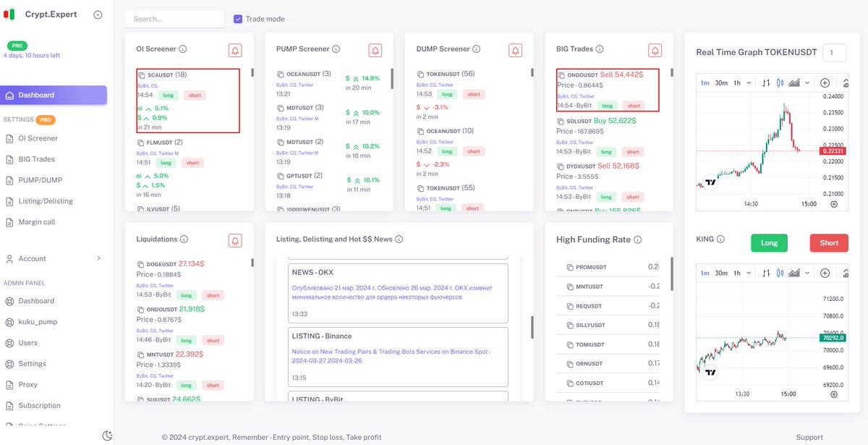Copy the DOGEUSDT ticker in Liquidations
The image size is (868, 445).
click(x=140, y=265)
